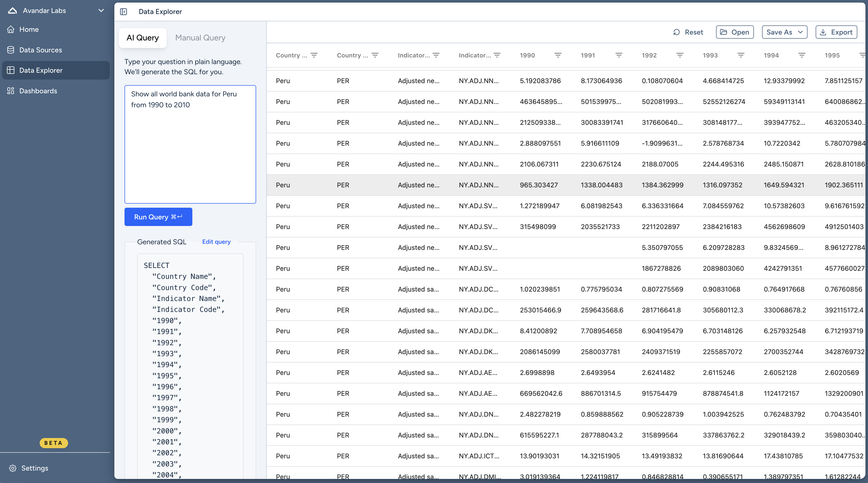Open Settings from the sidebar
The height and width of the screenshot is (483, 868).
point(34,468)
